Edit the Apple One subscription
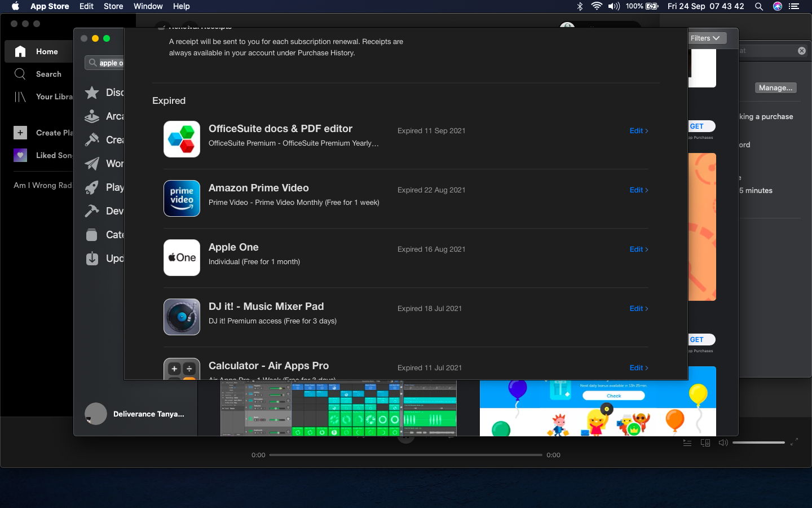812x508 pixels. point(639,249)
